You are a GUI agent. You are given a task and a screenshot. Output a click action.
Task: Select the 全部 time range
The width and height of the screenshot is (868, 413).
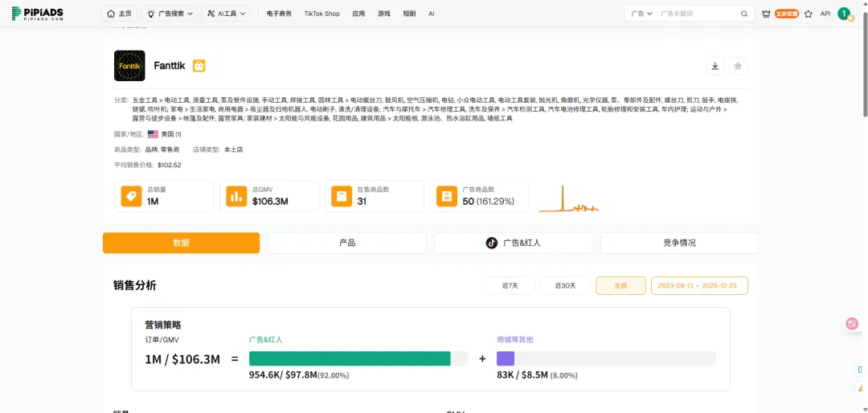click(x=620, y=286)
